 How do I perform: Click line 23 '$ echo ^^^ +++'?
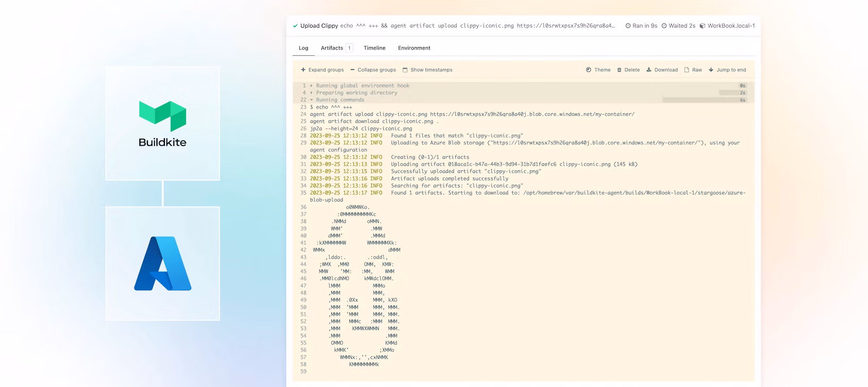pyautogui.click(x=331, y=107)
